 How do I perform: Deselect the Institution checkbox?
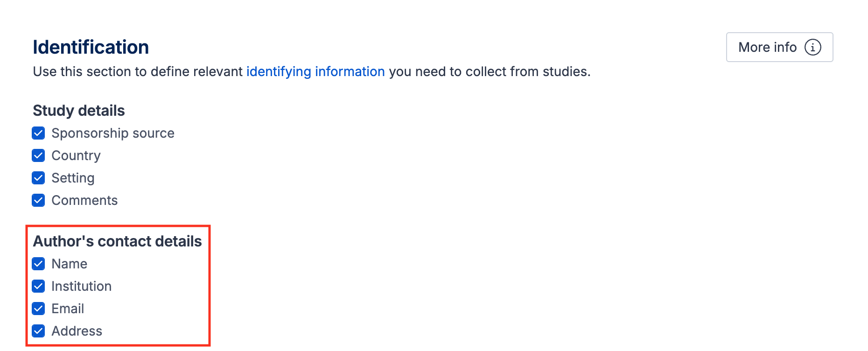(38, 286)
